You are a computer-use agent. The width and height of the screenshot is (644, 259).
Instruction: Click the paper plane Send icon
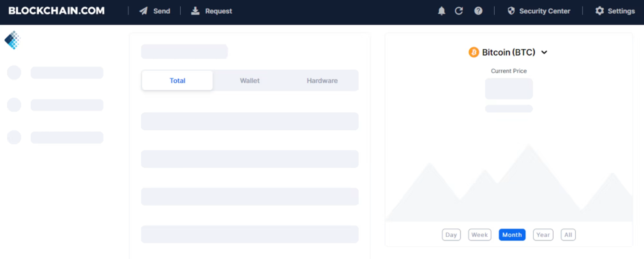(144, 11)
